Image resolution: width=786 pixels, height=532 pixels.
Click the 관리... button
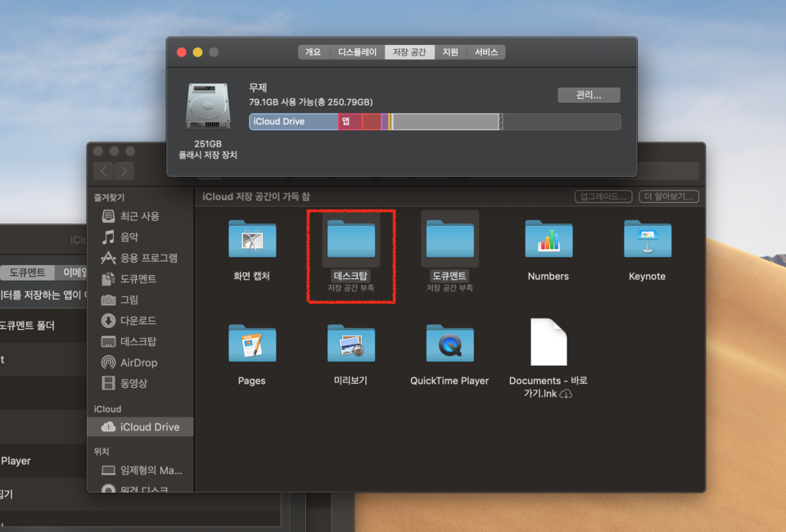pyautogui.click(x=589, y=95)
